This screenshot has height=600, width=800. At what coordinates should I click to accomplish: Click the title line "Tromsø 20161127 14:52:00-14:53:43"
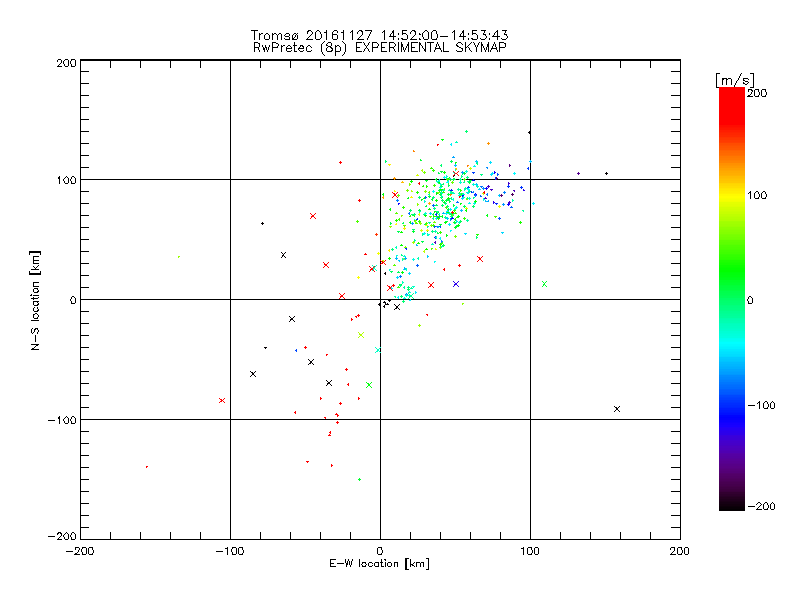tap(379, 35)
